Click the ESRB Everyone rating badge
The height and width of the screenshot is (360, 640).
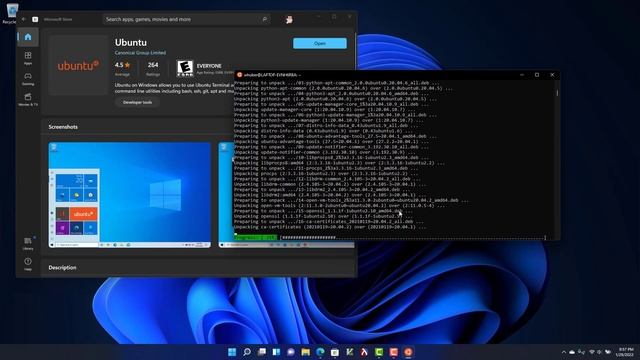185,68
